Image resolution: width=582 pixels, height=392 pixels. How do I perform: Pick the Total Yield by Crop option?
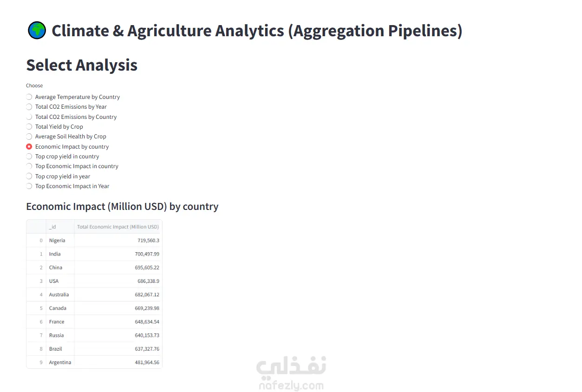tap(29, 127)
